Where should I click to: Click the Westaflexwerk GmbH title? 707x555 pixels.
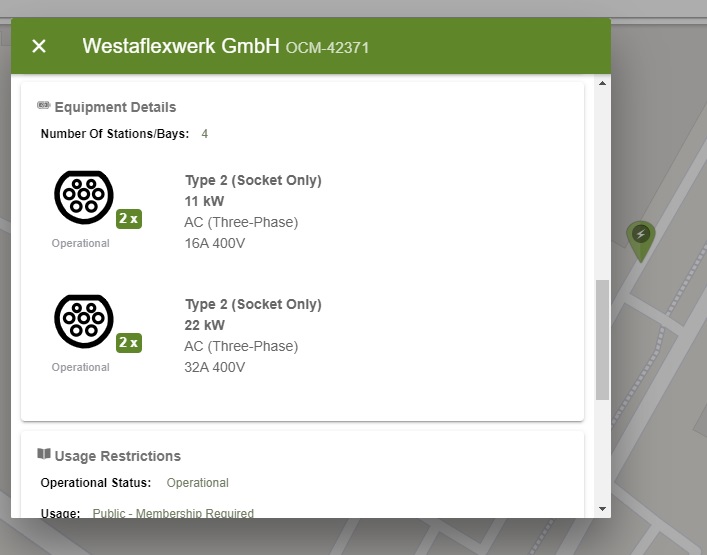(180, 46)
